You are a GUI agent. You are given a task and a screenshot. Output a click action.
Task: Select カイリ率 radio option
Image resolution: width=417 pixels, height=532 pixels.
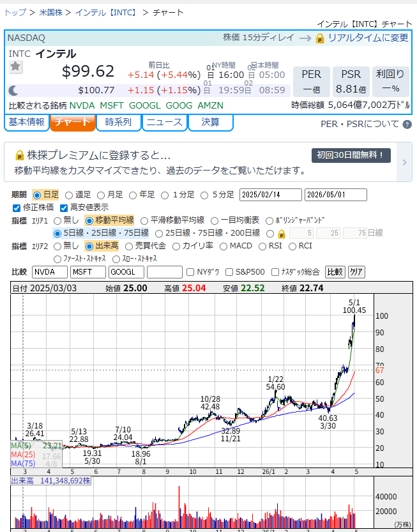[176, 247]
